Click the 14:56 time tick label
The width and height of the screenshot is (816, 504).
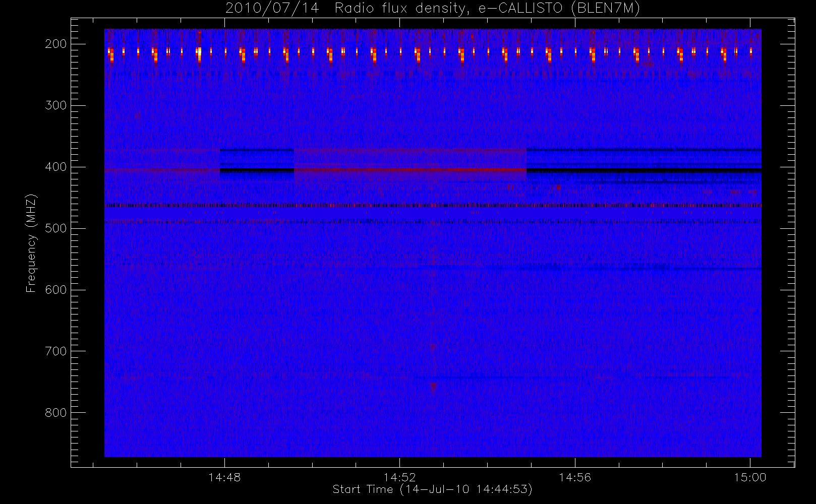pyautogui.click(x=575, y=477)
